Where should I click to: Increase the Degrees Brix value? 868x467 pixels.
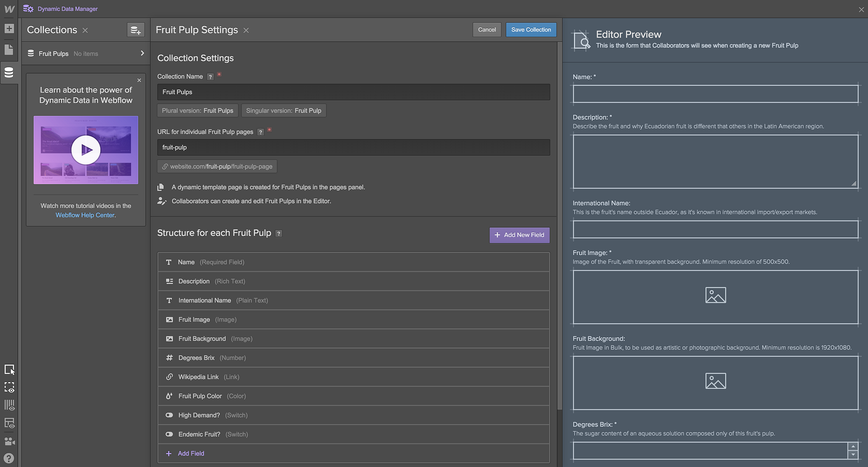pyautogui.click(x=853, y=447)
